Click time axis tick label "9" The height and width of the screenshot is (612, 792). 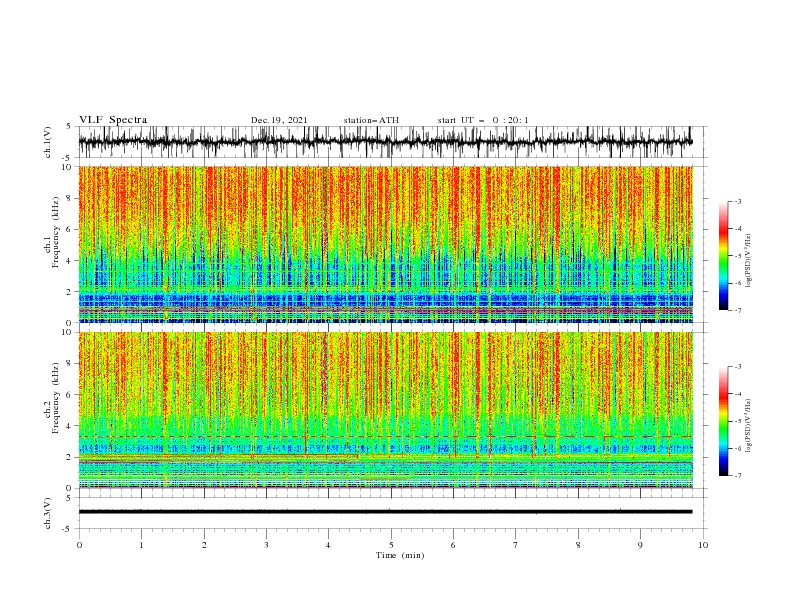pos(640,545)
